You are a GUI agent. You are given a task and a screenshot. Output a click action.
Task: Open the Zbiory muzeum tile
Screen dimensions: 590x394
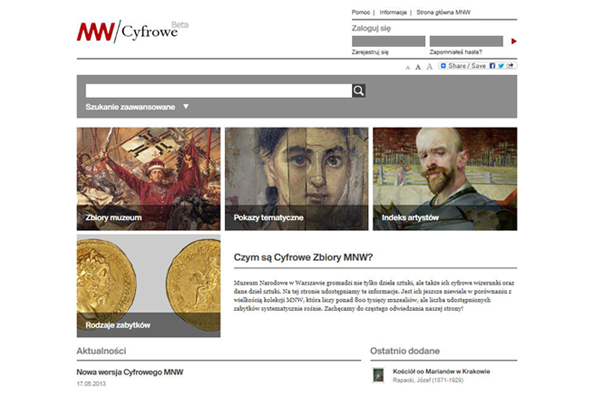point(149,179)
